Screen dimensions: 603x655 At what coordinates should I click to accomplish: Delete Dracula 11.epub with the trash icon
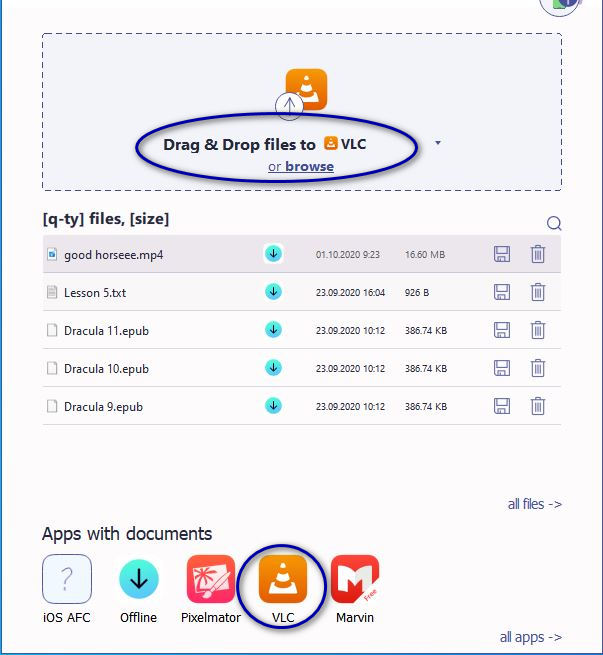[538, 330]
